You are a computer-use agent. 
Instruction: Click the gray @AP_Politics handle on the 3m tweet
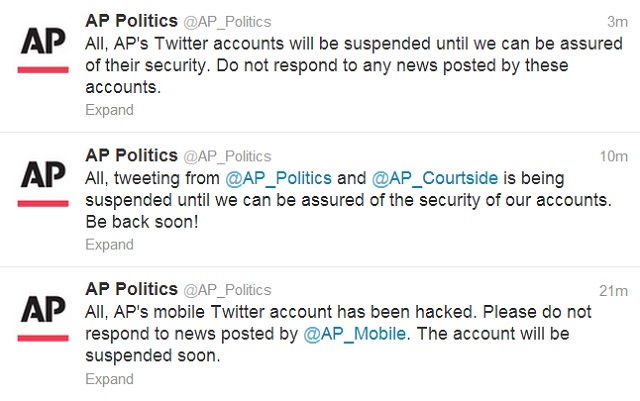[x=226, y=22]
